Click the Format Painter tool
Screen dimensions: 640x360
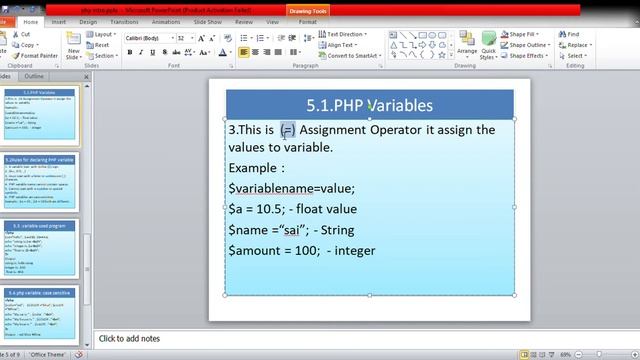[35, 56]
